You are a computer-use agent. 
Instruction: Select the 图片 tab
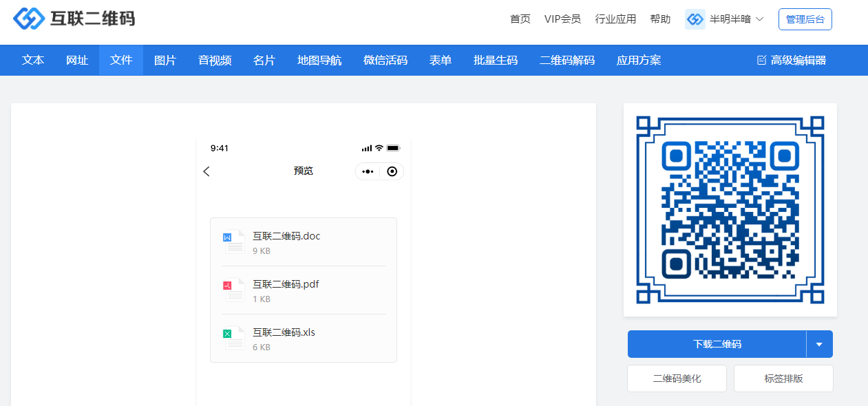[165, 61]
